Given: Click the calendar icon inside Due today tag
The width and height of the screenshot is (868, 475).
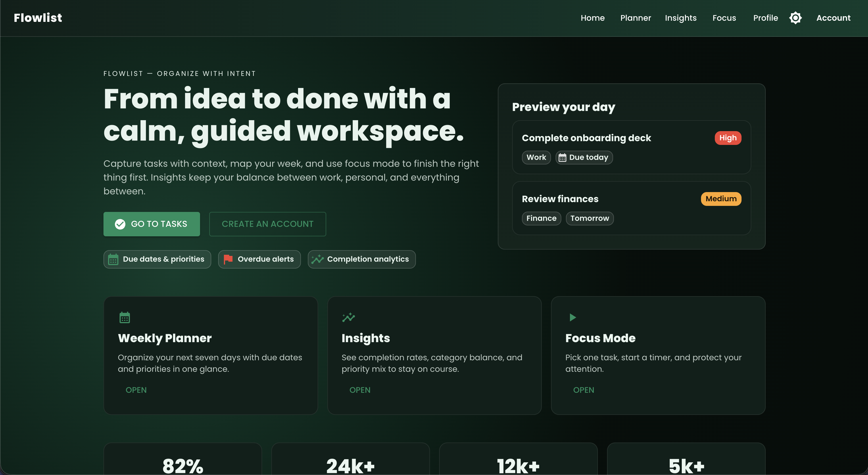Looking at the screenshot, I should (563, 158).
